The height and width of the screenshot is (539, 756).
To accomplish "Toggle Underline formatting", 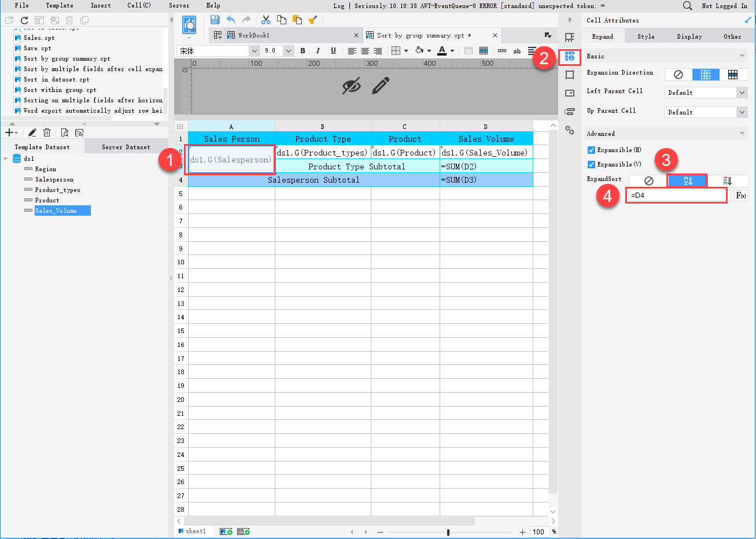I will [333, 51].
